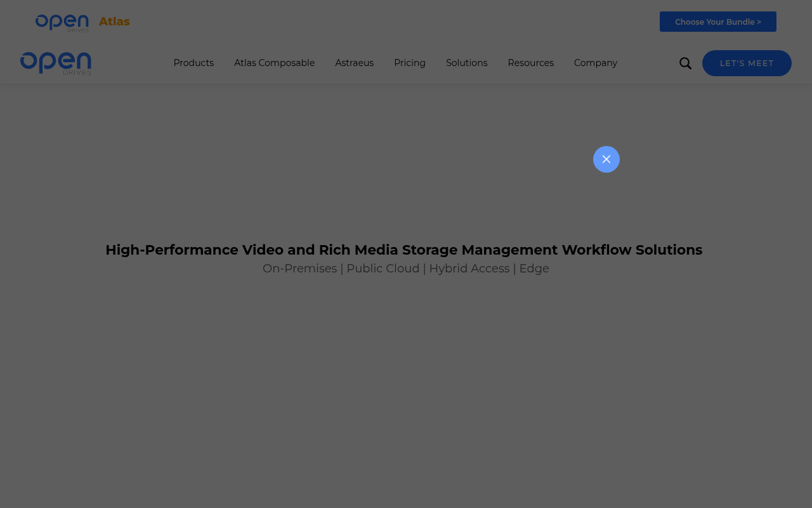Click the Choose Your Bundle button
Viewport: 812px width, 508px height.
pos(718,22)
